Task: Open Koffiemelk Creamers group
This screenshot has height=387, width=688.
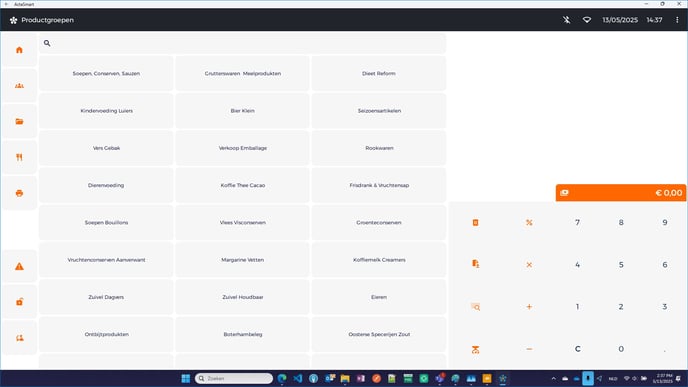Action: (x=379, y=260)
